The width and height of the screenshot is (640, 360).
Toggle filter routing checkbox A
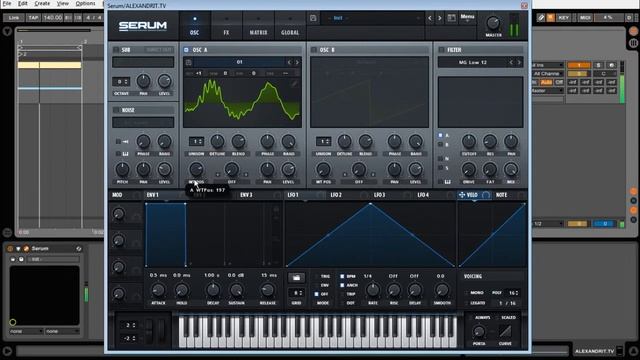pyautogui.click(x=440, y=135)
